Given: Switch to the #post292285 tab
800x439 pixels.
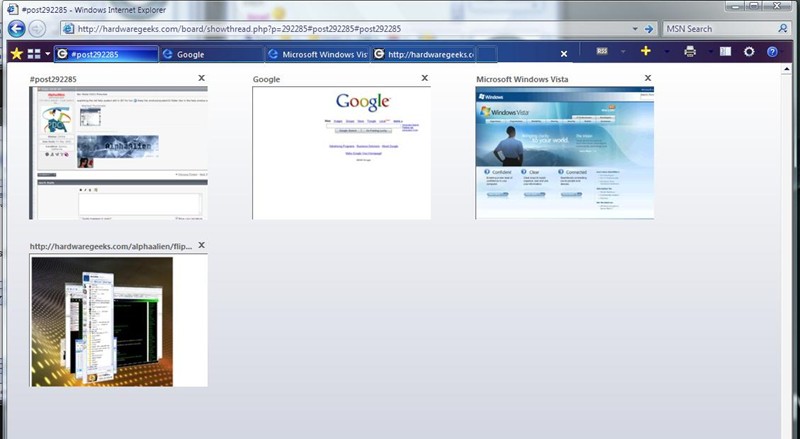Looking at the screenshot, I should 106,54.
